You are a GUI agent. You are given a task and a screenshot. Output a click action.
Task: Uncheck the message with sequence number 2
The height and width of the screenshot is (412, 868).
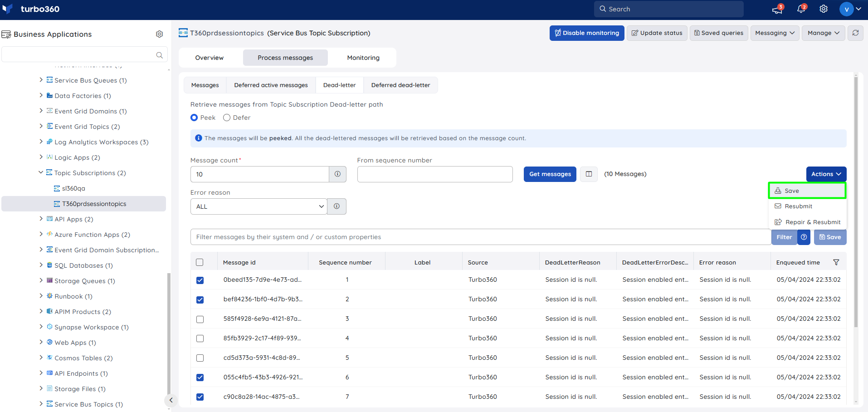coord(200,300)
